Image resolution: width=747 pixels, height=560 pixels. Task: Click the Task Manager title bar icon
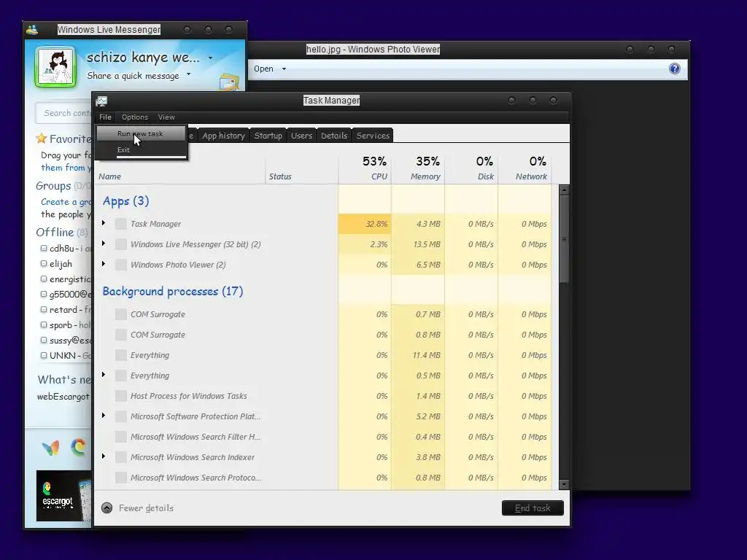point(101,101)
